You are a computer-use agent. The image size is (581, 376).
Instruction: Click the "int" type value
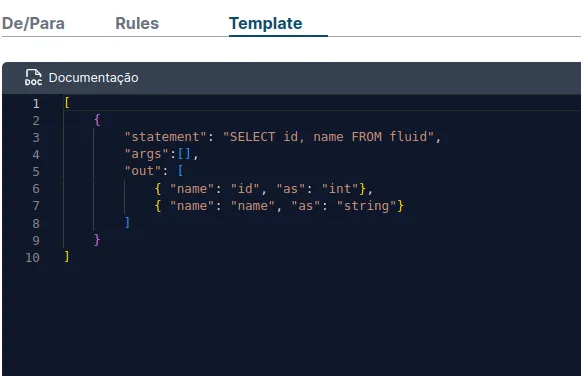[340, 189]
